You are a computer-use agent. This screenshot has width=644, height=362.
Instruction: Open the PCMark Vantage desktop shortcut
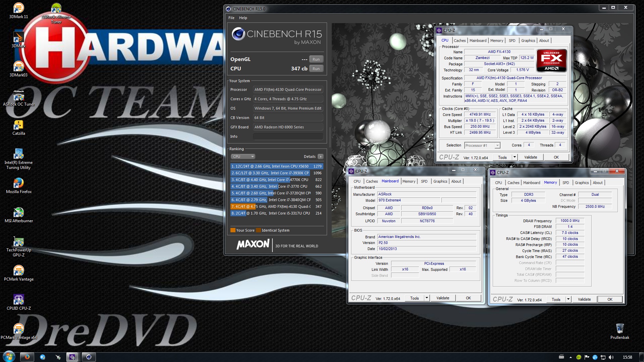point(18,273)
